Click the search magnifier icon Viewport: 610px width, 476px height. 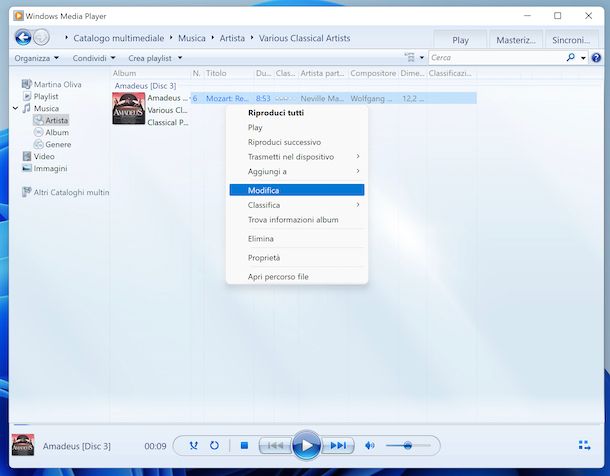(571, 58)
